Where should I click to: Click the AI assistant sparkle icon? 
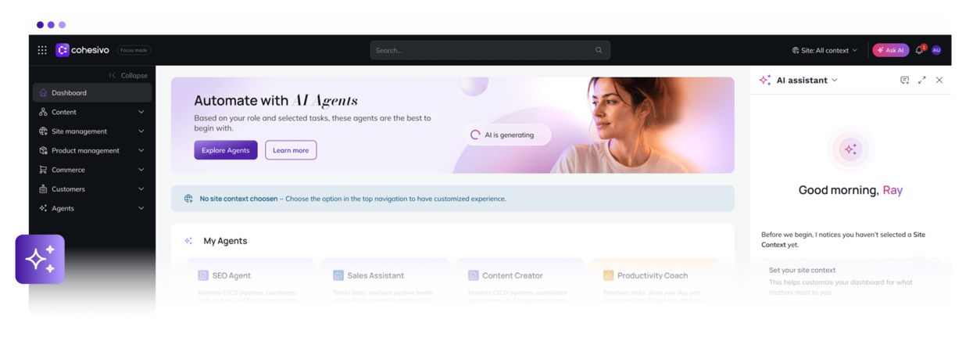tap(765, 80)
